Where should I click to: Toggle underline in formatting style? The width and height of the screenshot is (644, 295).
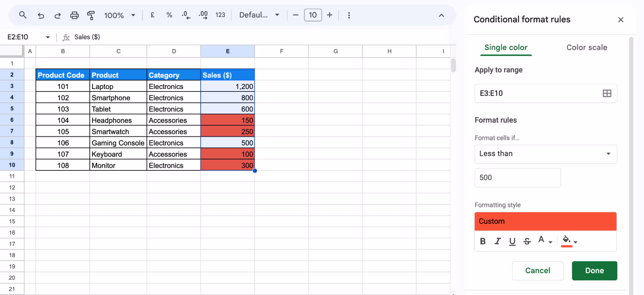(x=512, y=241)
